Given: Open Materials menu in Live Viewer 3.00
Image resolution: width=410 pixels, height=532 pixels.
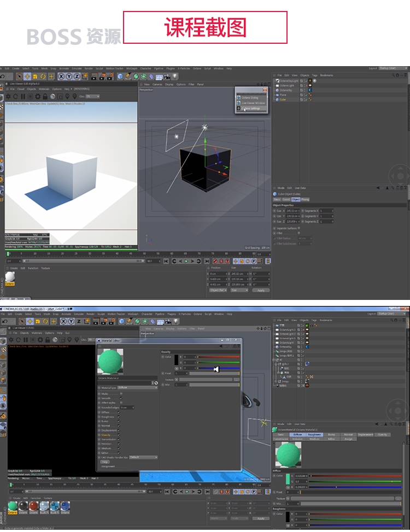Looking at the screenshot, I should (x=44, y=89).
